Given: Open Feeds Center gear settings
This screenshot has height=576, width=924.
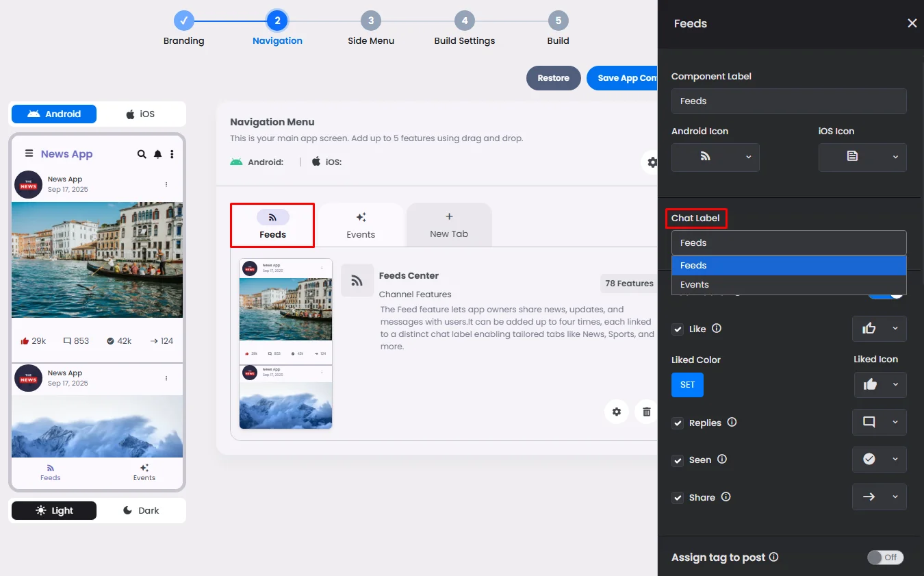Looking at the screenshot, I should (x=617, y=412).
